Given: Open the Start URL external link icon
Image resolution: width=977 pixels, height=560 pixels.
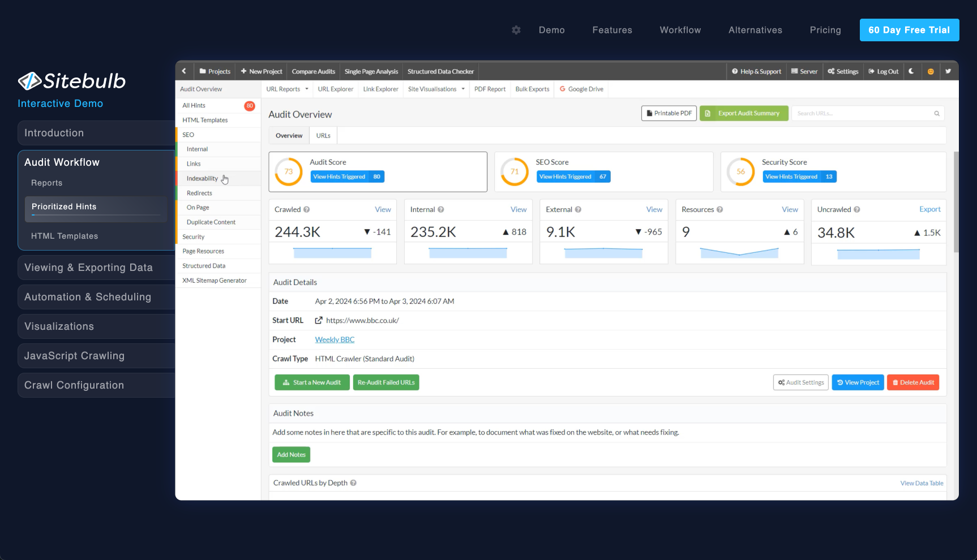Looking at the screenshot, I should (x=319, y=320).
